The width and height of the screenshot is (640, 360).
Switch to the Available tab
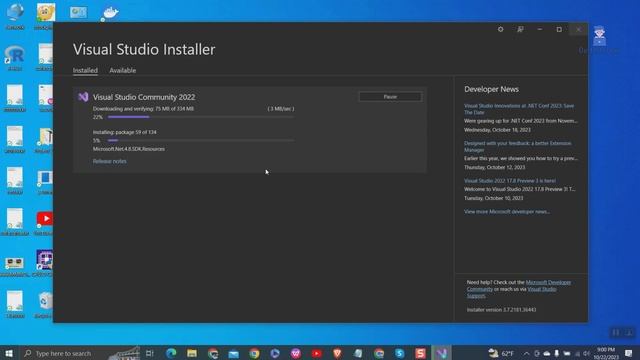tap(122, 70)
